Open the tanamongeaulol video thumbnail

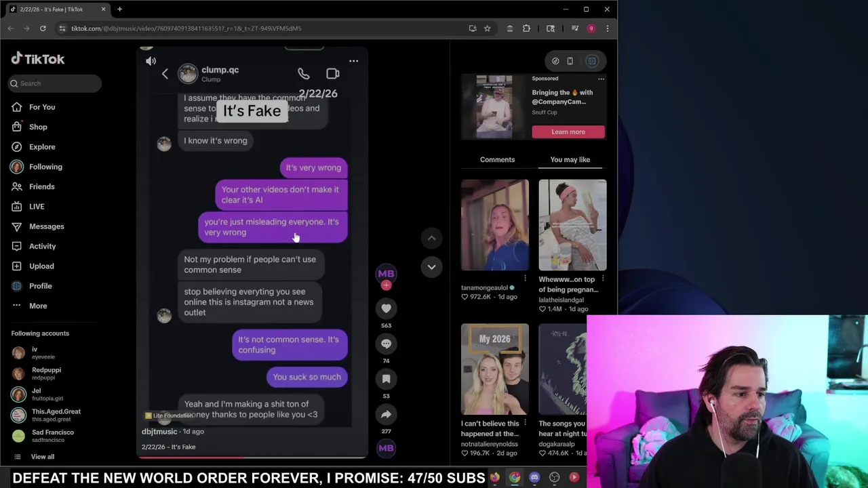(x=495, y=225)
